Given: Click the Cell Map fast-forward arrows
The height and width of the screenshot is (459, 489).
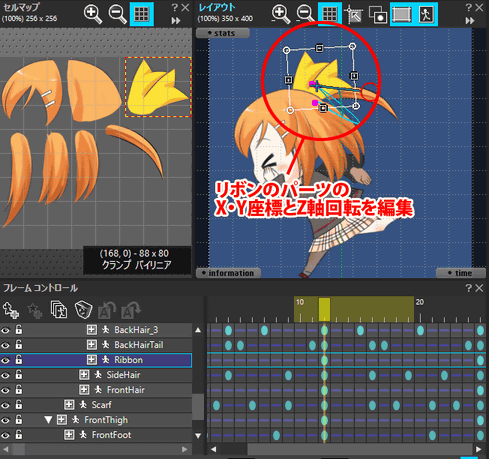Looking at the screenshot, I should pyautogui.click(x=176, y=21).
